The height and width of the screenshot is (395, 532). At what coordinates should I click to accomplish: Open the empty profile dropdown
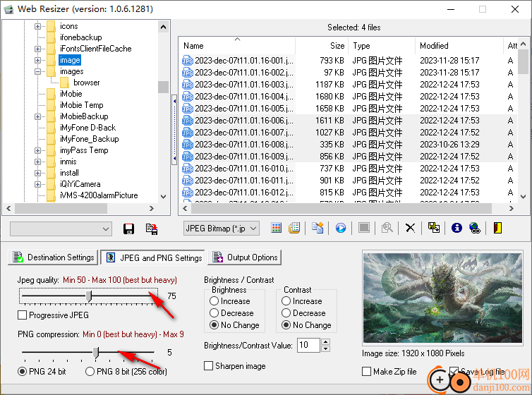pyautogui.click(x=61, y=229)
